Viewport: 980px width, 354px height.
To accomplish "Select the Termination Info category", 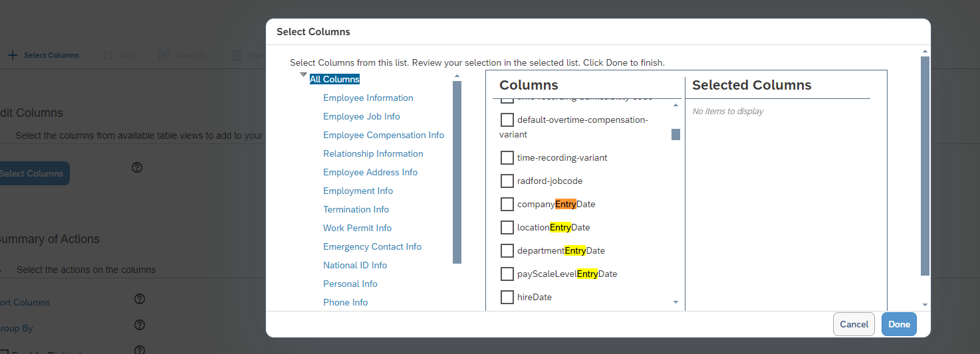I will 356,209.
